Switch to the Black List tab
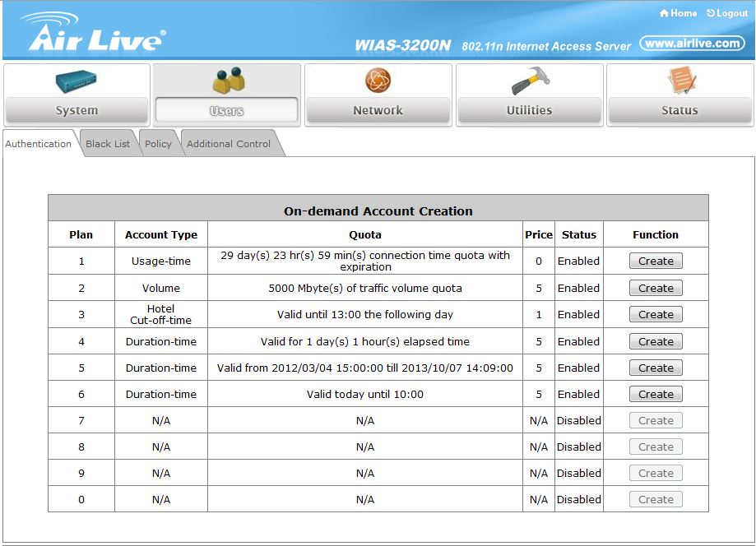Image resolution: width=756 pixels, height=546 pixels. click(108, 144)
